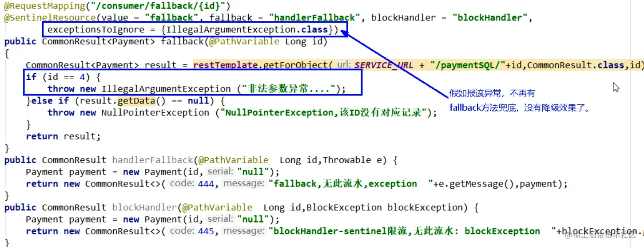
Task: Click the "handlerFallback" string in the annotation
Action: 314,18
